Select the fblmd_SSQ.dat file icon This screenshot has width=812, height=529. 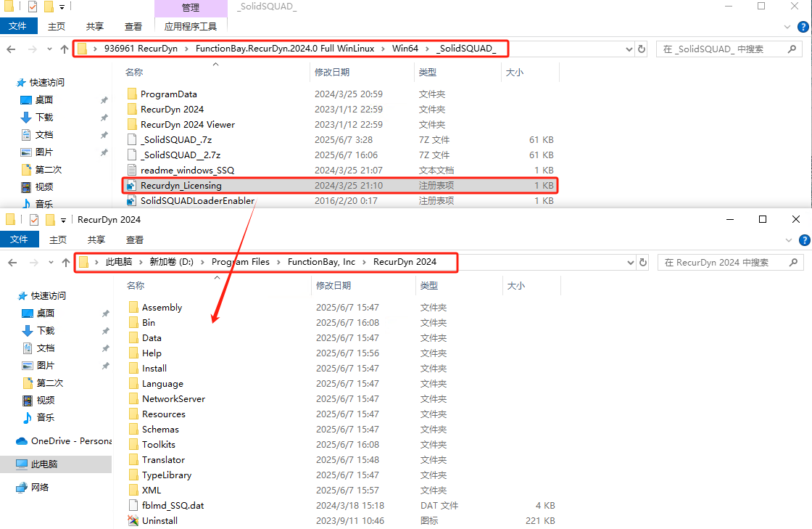[x=134, y=506]
